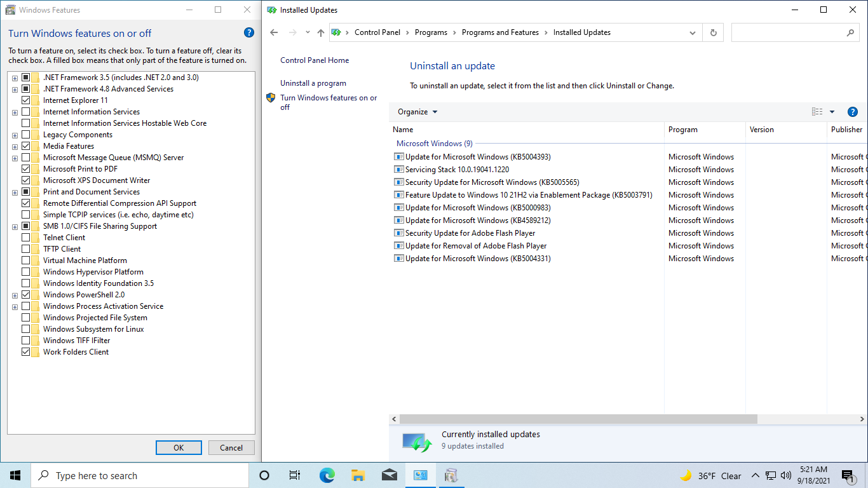Open the Control Panel Home link
This screenshot has height=488, width=868.
point(315,60)
